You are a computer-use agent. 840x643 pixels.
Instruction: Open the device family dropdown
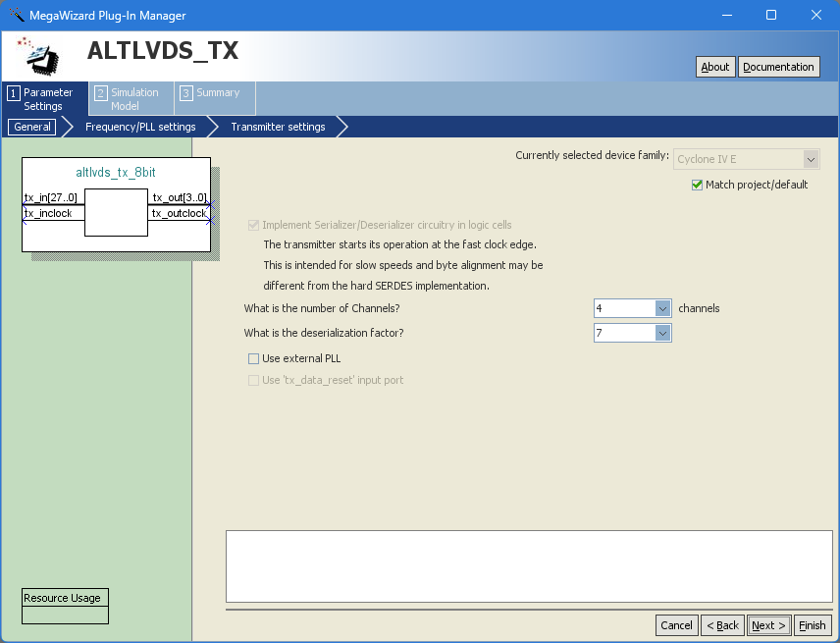coord(746,159)
